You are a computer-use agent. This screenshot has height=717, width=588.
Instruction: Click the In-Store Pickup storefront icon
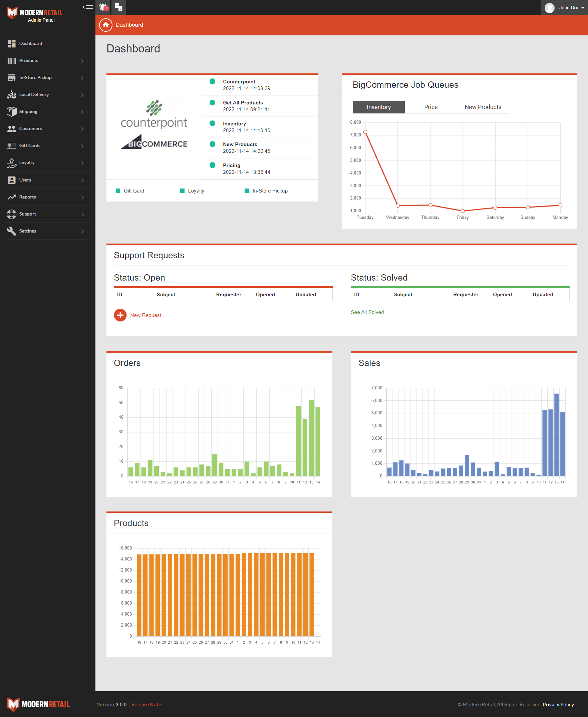[x=12, y=77]
